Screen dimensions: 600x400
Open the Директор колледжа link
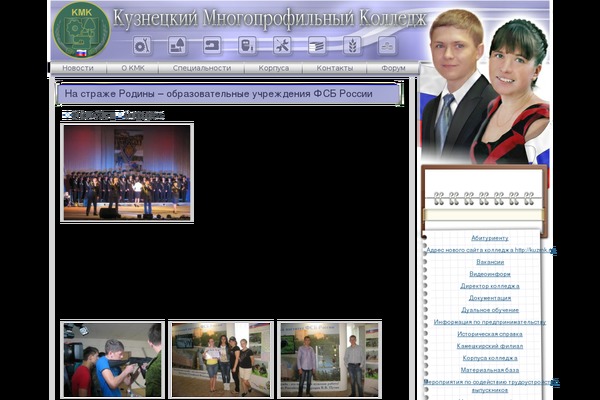tap(490, 286)
